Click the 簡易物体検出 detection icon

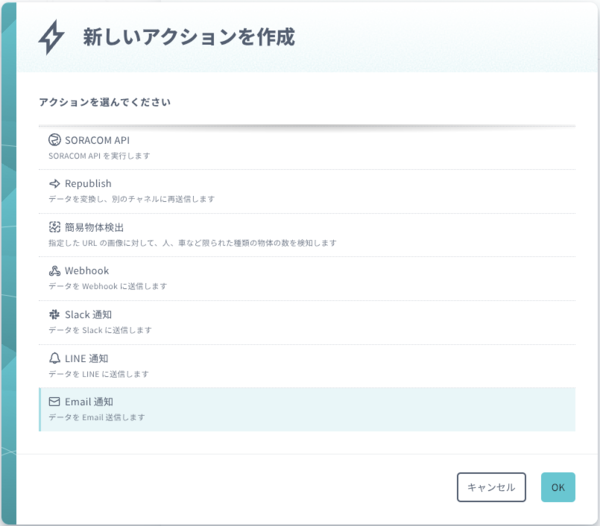(x=54, y=227)
